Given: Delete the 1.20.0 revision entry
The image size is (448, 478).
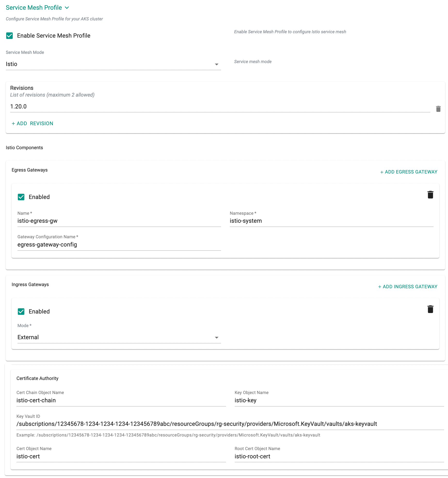Looking at the screenshot, I should tap(438, 109).
